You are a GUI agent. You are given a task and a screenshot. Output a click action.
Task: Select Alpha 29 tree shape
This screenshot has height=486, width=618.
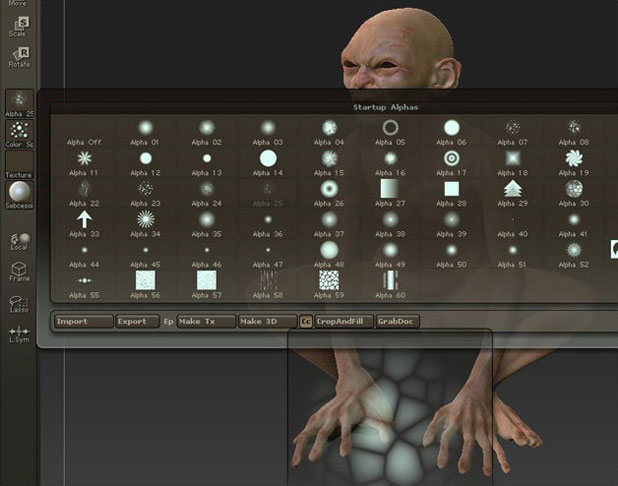pos(512,194)
